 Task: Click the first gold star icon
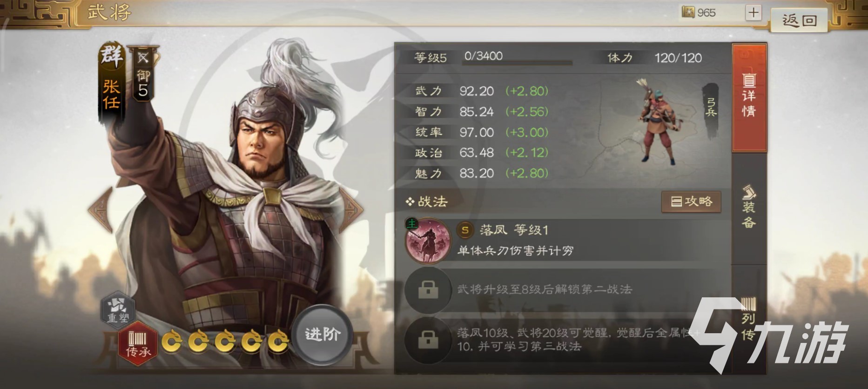click(172, 343)
